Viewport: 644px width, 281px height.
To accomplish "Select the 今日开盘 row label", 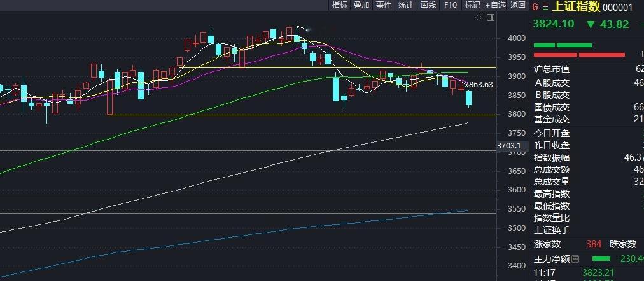I will click(x=552, y=133).
